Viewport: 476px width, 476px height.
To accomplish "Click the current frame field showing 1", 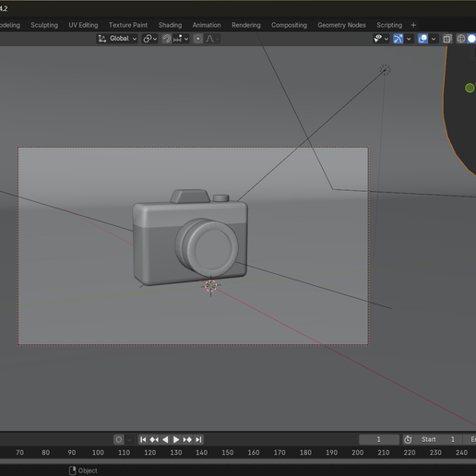I will [379, 439].
